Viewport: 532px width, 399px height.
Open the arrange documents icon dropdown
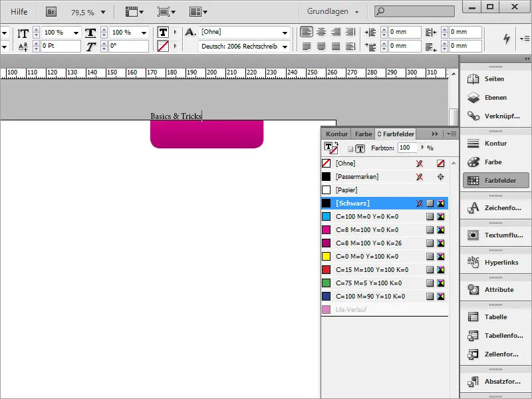pos(198,12)
